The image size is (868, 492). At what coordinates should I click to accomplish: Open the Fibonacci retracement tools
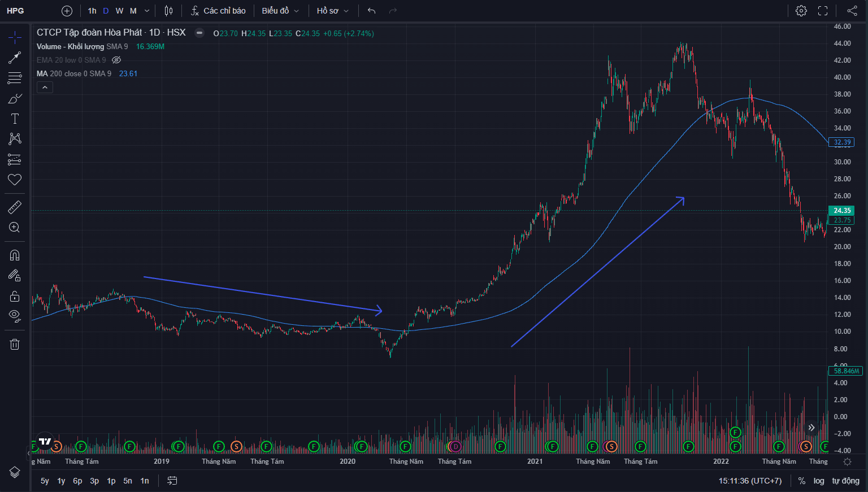(x=15, y=78)
